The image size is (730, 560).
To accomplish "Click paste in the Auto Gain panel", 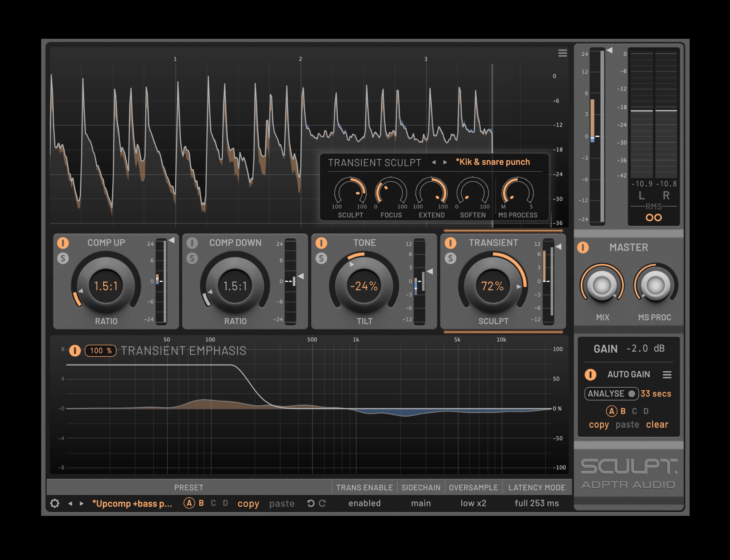I will pos(627,425).
